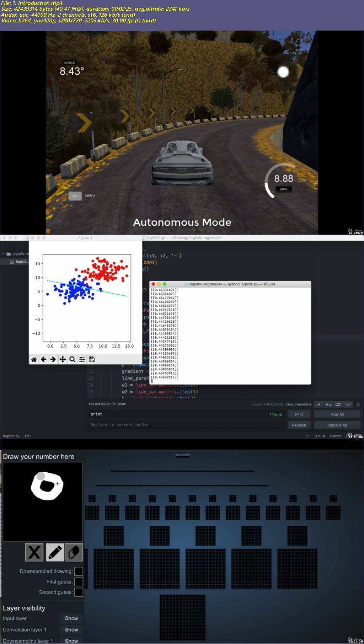Click the editor title 'logistic.py — ~/Desktop/logistic-regression'

point(184,238)
